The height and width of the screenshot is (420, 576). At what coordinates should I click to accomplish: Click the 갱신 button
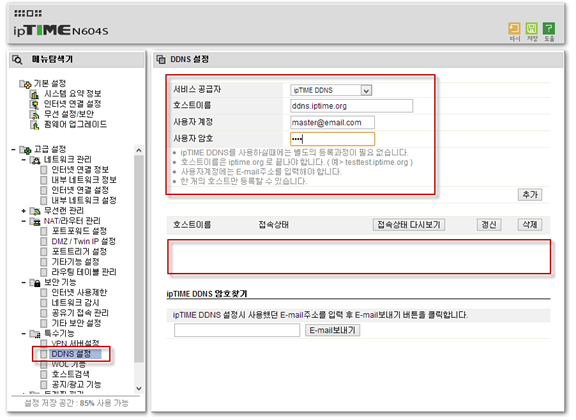489,225
